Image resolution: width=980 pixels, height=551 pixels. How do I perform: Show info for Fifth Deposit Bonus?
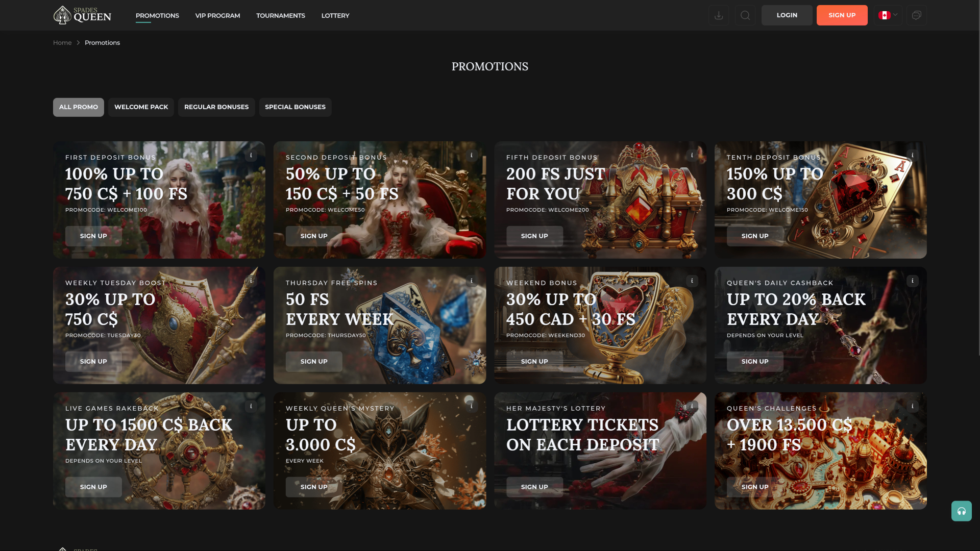[x=692, y=155]
